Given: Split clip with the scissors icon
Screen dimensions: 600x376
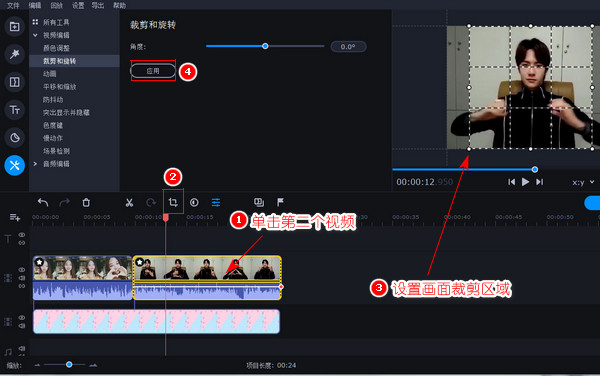Looking at the screenshot, I should click(129, 202).
